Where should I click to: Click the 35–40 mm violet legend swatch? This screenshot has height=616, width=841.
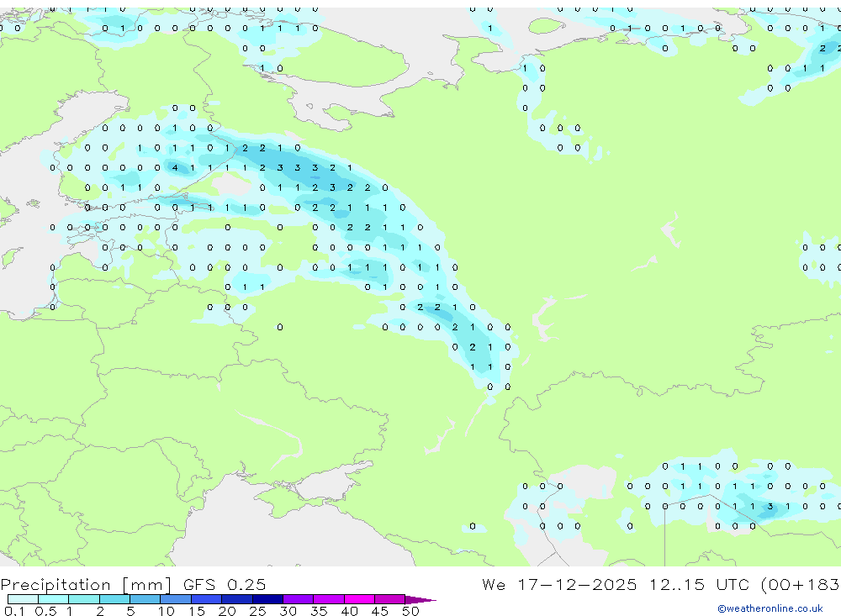tap(329, 599)
